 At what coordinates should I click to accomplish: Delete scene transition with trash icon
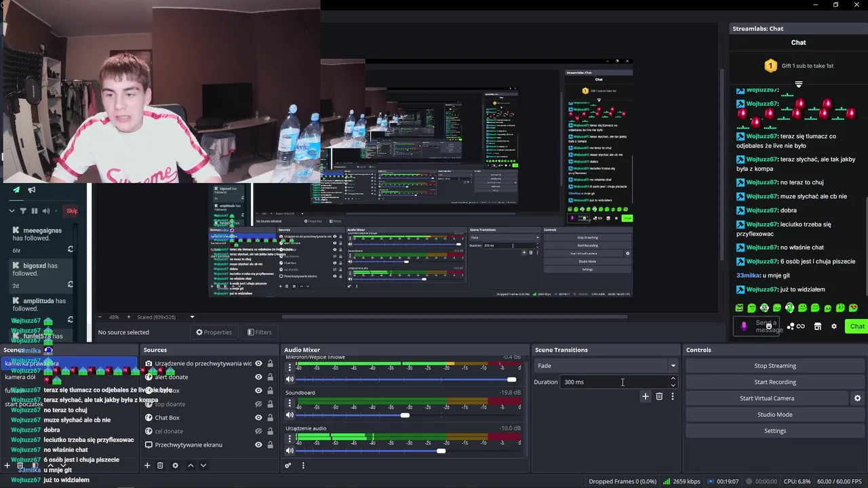click(x=659, y=396)
